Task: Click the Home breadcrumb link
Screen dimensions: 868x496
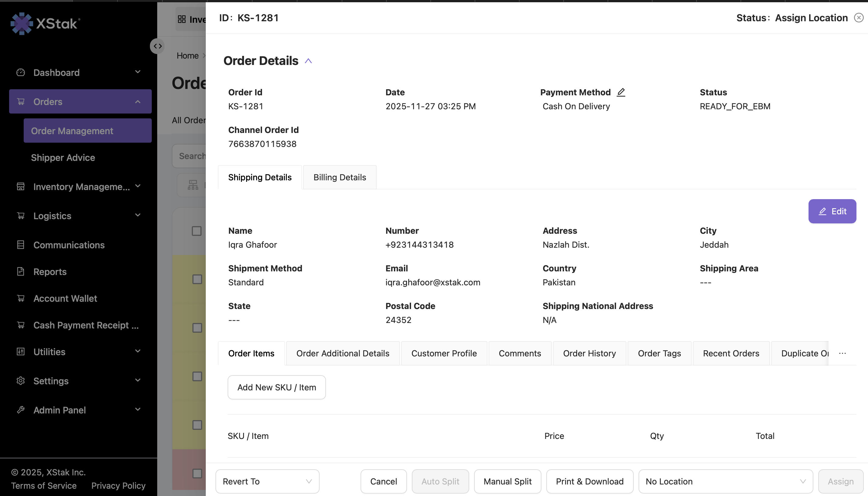Action: [188, 56]
